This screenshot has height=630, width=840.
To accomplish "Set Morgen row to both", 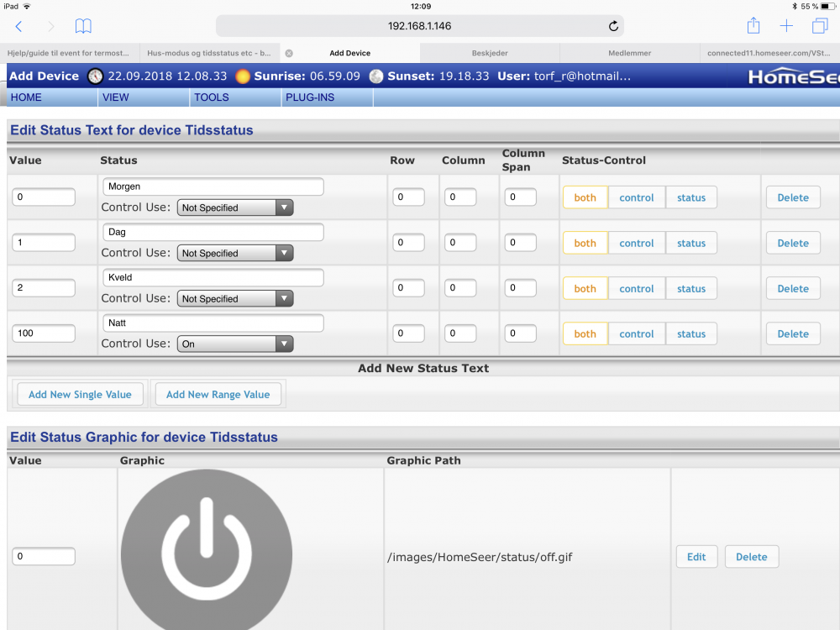I will (585, 197).
